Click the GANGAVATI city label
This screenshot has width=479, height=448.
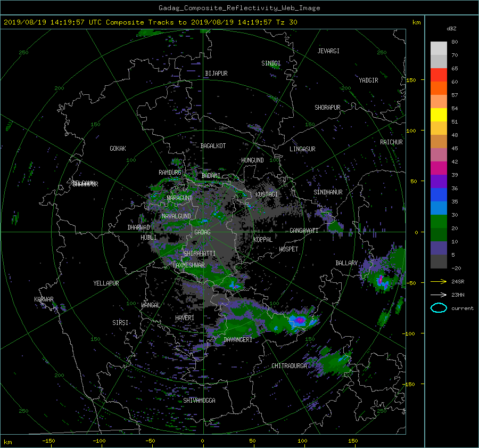click(x=304, y=231)
